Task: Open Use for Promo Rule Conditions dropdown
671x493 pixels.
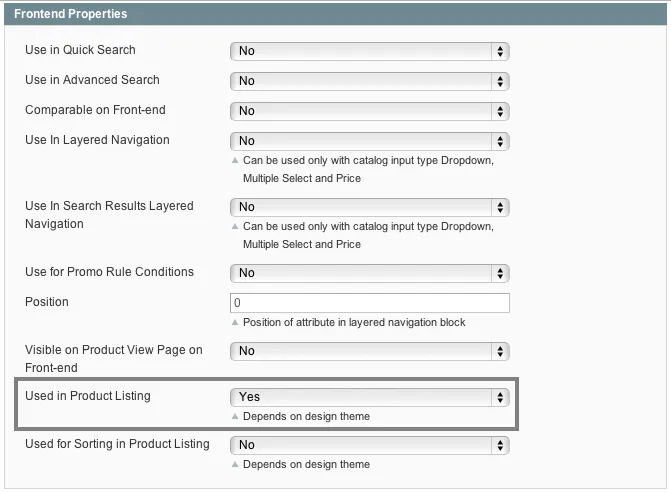Action: point(369,273)
